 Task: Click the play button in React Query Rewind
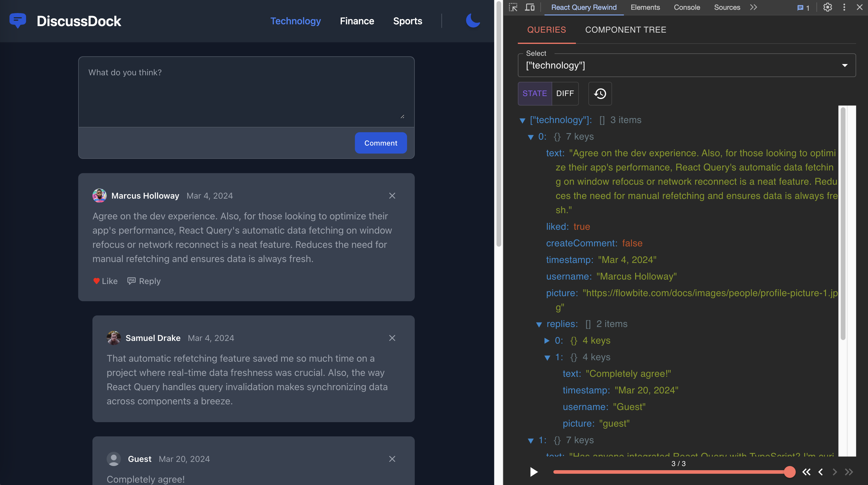coord(532,472)
